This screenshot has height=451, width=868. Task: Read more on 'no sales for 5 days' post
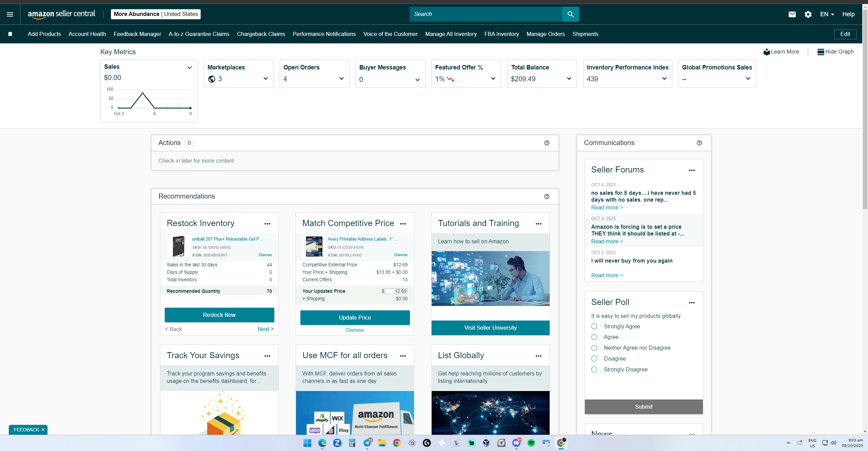pos(607,207)
